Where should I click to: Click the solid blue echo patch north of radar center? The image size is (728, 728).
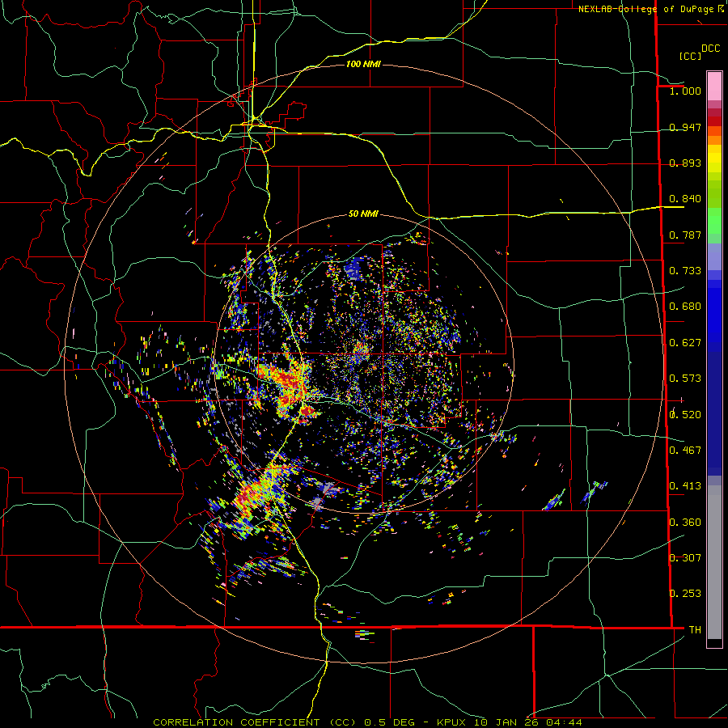(354, 269)
